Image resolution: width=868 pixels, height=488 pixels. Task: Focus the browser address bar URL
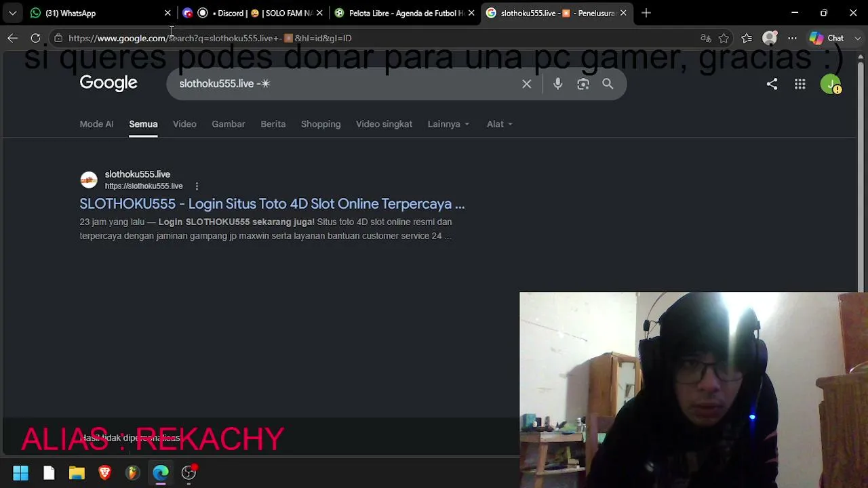(210, 38)
